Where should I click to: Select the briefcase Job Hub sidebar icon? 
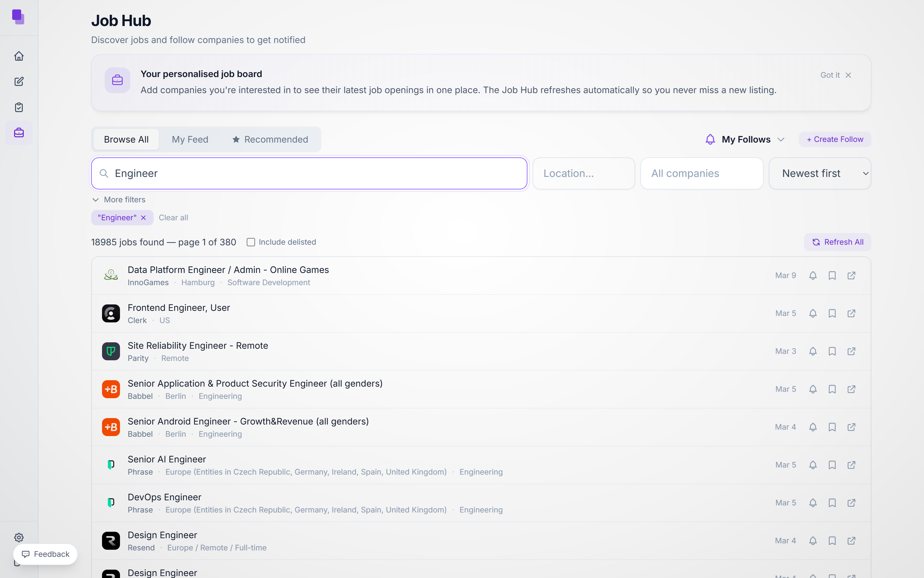(19, 133)
